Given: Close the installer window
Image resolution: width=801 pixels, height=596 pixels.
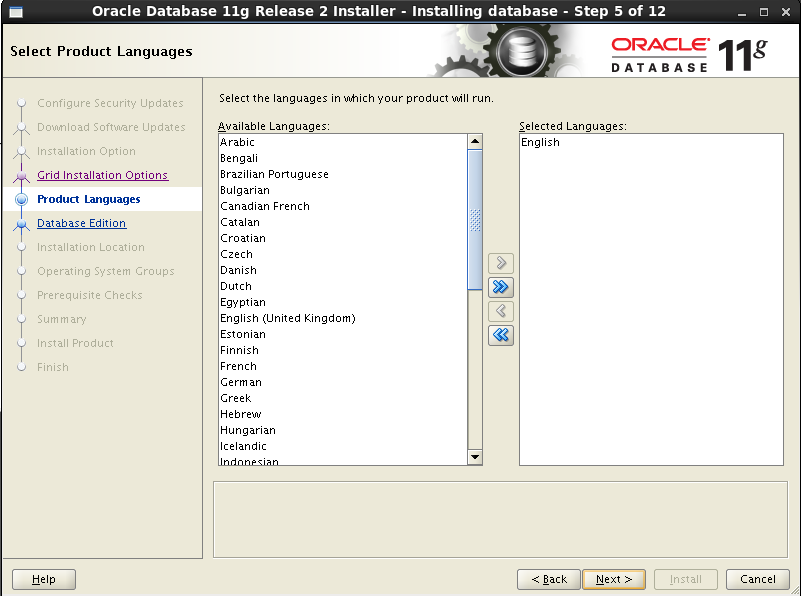Looking at the screenshot, I should pos(786,12).
